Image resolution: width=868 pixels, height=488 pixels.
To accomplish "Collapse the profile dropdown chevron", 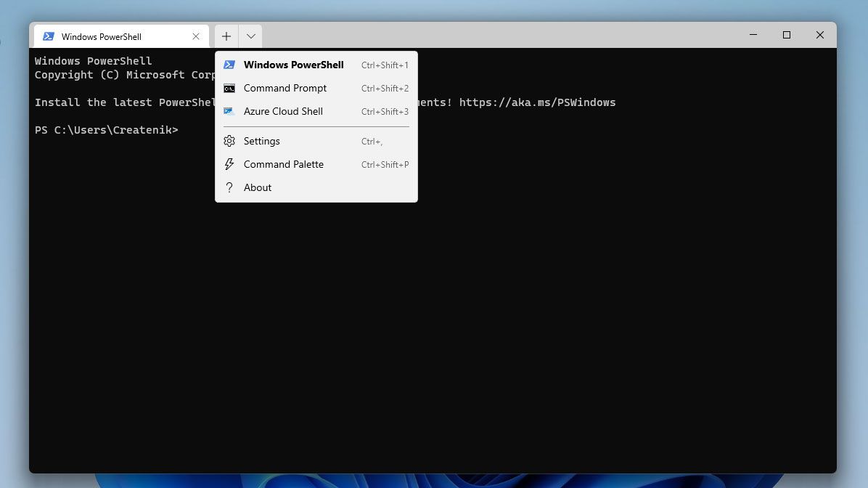I will tap(251, 36).
